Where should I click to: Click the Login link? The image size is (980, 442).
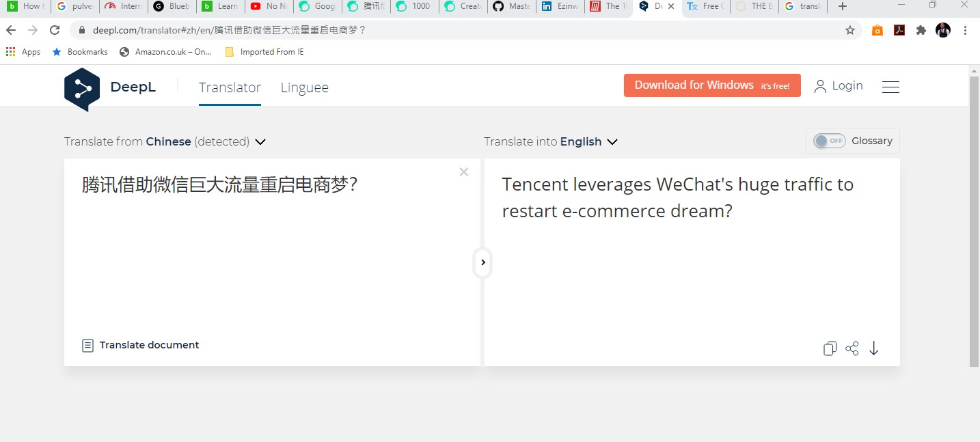tap(847, 85)
